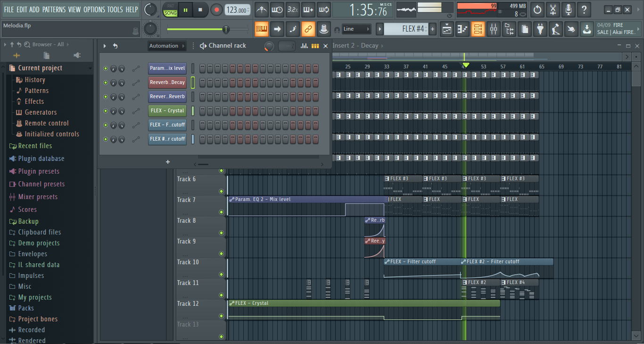Image resolution: width=644 pixels, height=344 pixels.
Task: Click the 123.000 tempo field
Action: tap(238, 9)
